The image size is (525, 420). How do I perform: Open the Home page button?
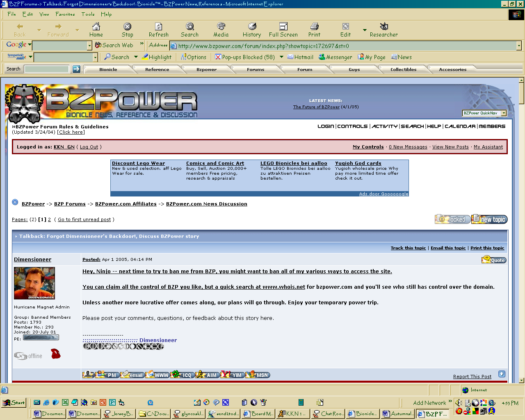coord(96,30)
